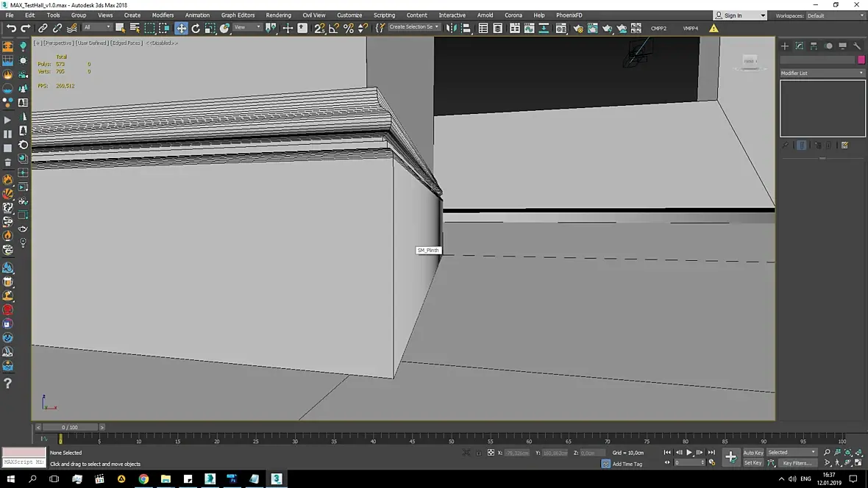The image size is (868, 488).
Task: Open the Mirror tool
Action: pyautogui.click(x=451, y=28)
